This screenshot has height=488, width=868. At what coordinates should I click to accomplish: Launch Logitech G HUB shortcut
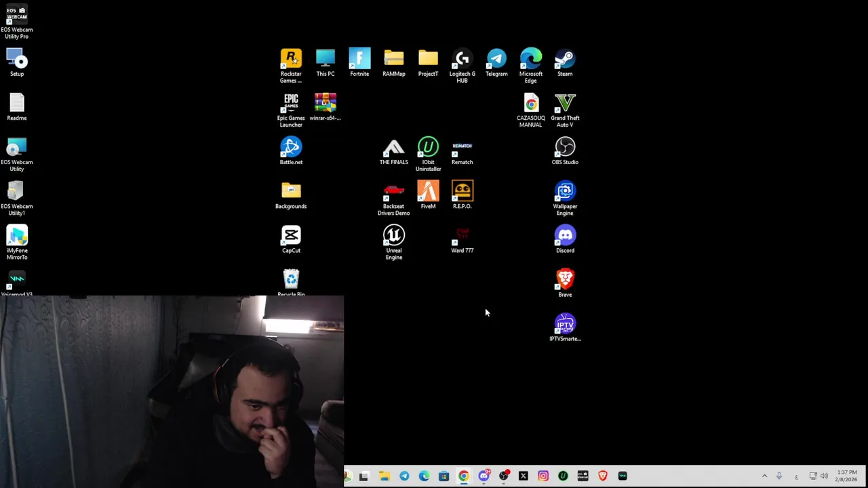tap(462, 66)
